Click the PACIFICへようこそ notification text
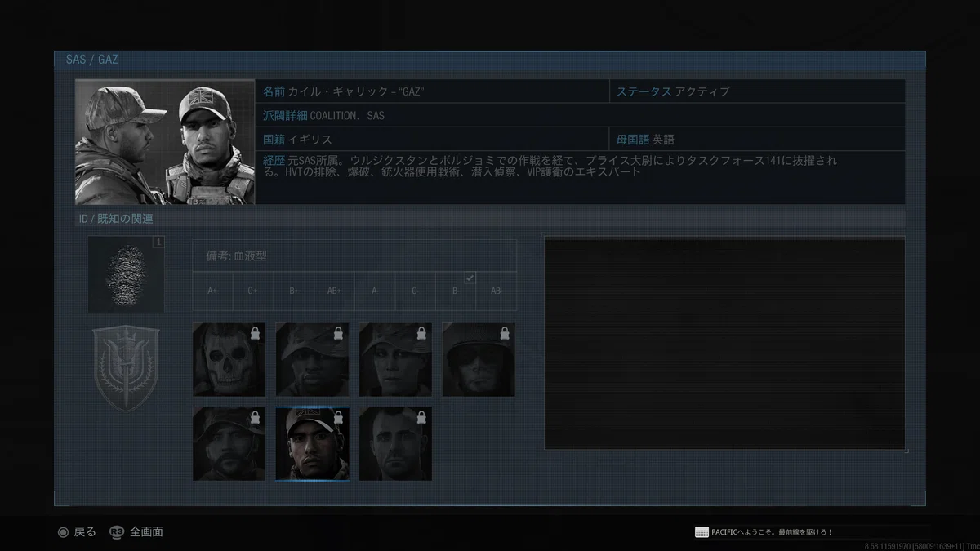This screenshot has height=551, width=980. tap(772, 532)
